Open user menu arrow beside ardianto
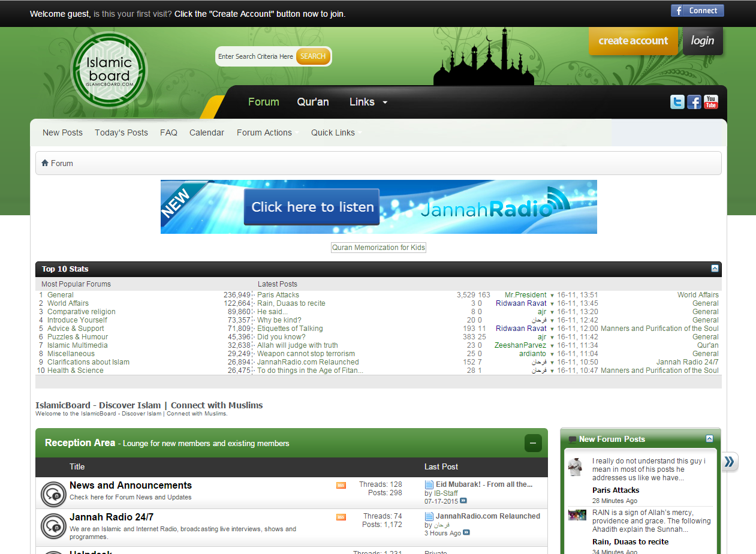This screenshot has width=756, height=554. (x=552, y=354)
